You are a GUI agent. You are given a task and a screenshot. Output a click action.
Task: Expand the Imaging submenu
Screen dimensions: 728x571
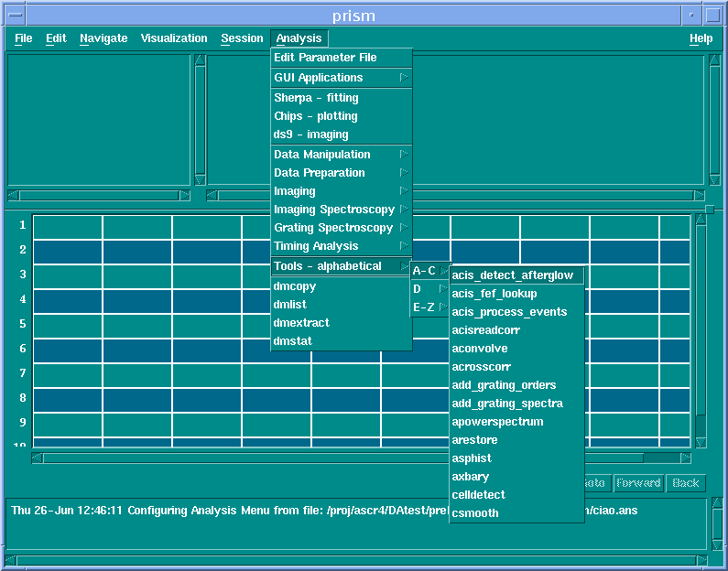coord(342,191)
